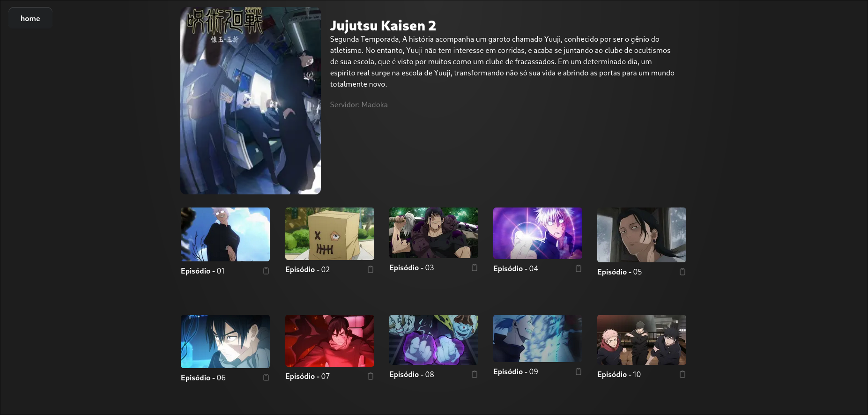Select the 'Episódio - 05' label
Viewport: 868px width, 415px height.
[x=619, y=272]
